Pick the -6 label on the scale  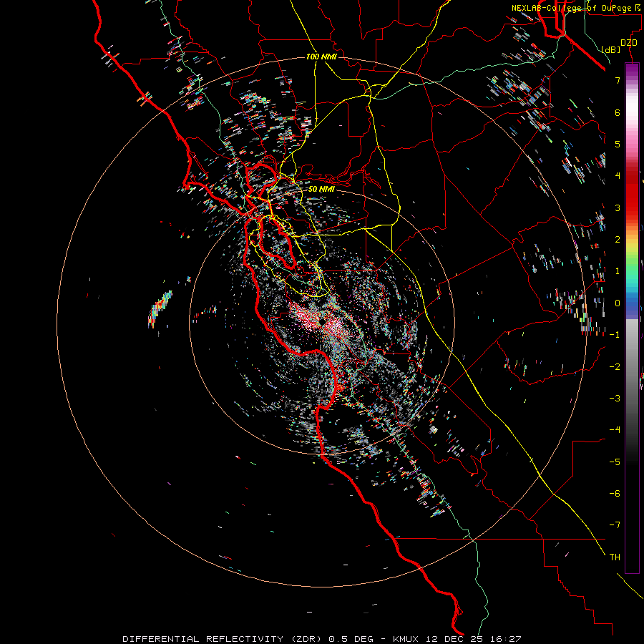point(615,494)
